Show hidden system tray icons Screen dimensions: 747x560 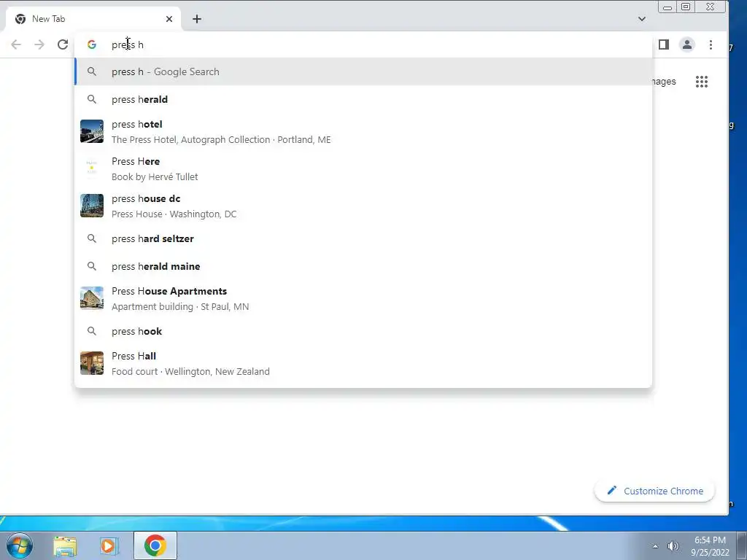click(x=656, y=546)
